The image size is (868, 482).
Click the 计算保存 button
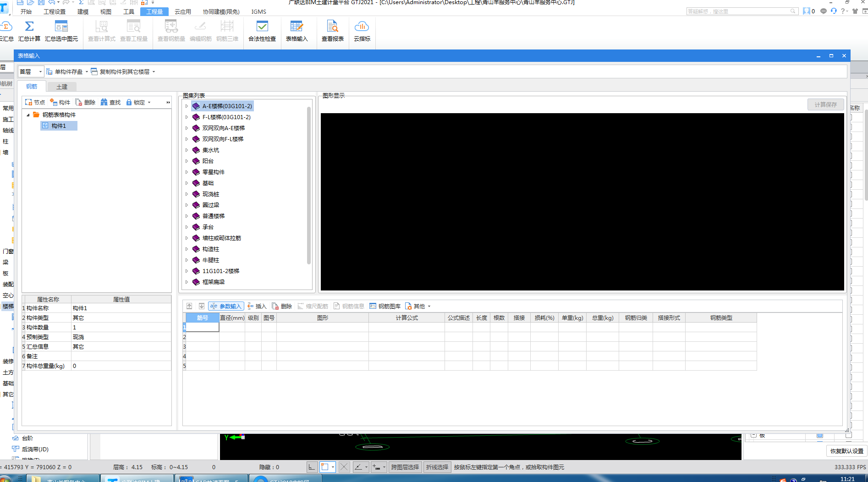[825, 104]
